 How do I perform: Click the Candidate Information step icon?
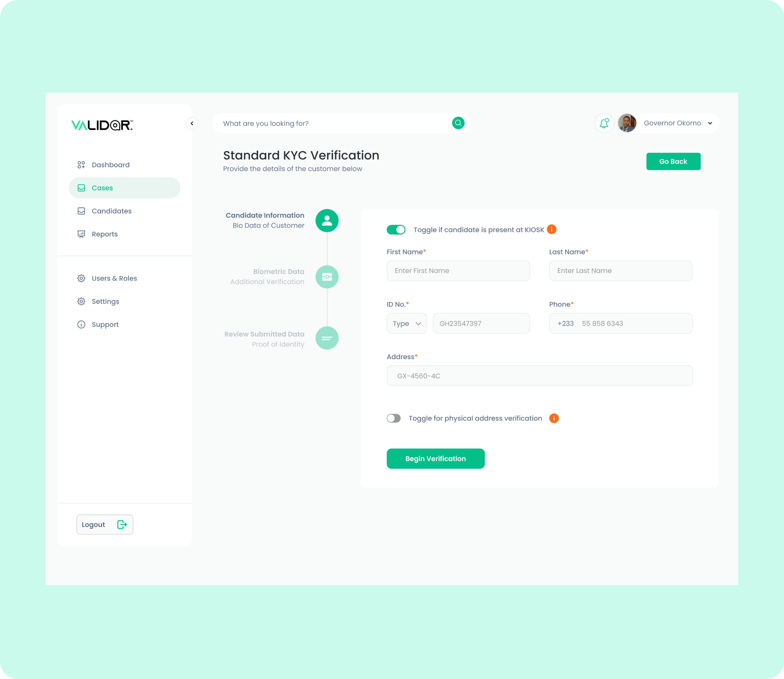(x=327, y=219)
